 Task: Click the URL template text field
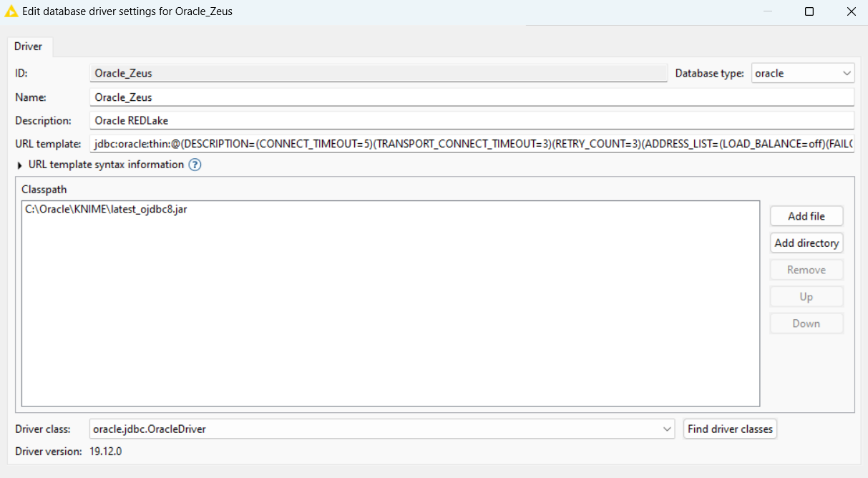click(x=472, y=145)
